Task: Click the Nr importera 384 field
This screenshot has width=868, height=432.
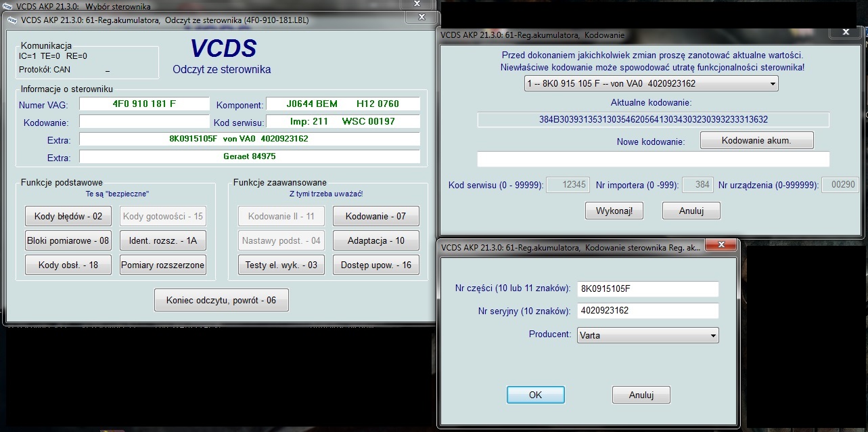Action: coord(698,185)
